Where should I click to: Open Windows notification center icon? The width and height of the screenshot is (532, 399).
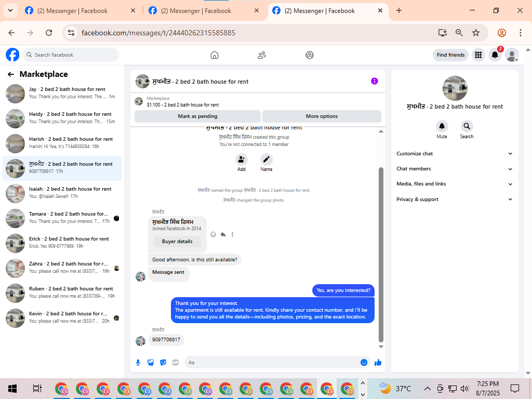[x=515, y=389]
